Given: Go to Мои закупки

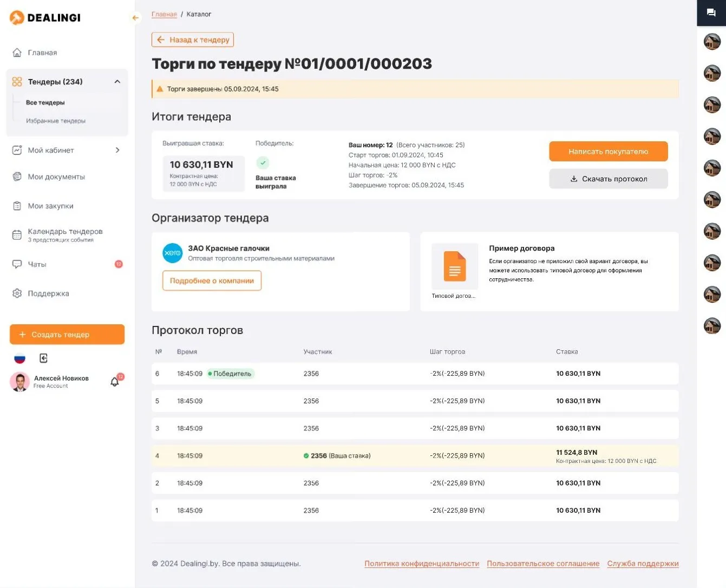Looking at the screenshot, I should (51, 206).
